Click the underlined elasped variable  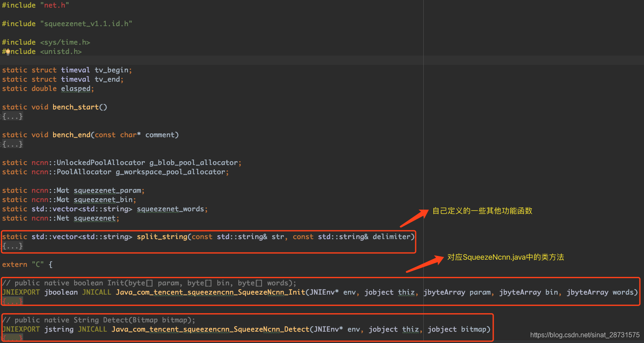click(x=76, y=88)
